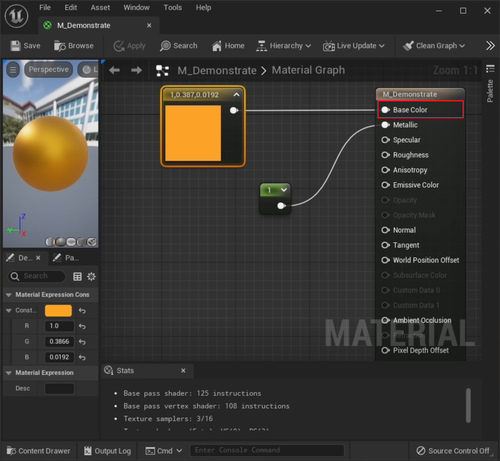Click the Tangent input pin
Viewport: 500px width, 461px height.
pyautogui.click(x=386, y=245)
